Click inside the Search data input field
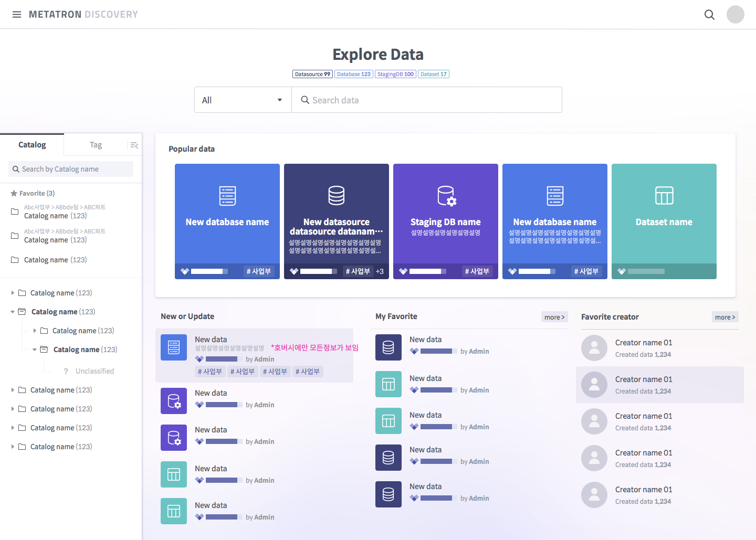 click(427, 100)
